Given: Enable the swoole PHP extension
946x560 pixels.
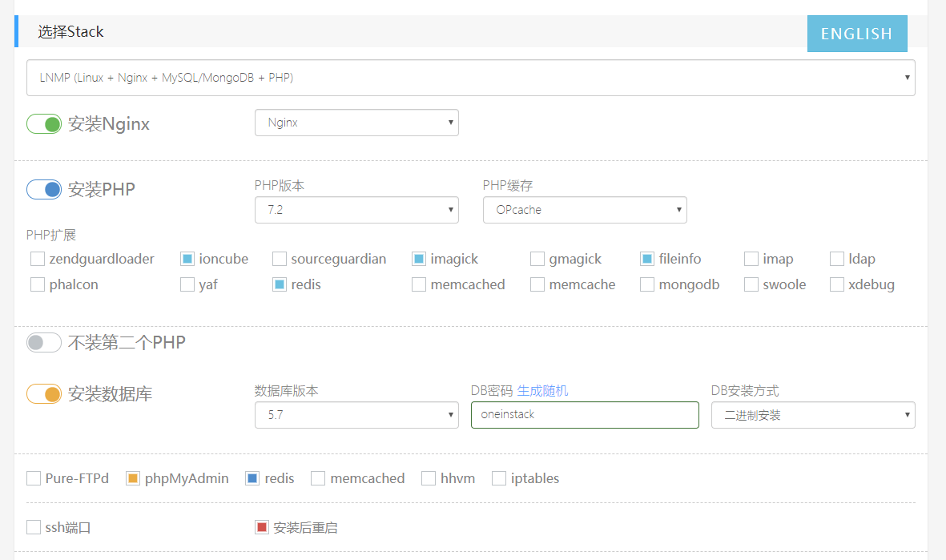Looking at the screenshot, I should point(751,284).
